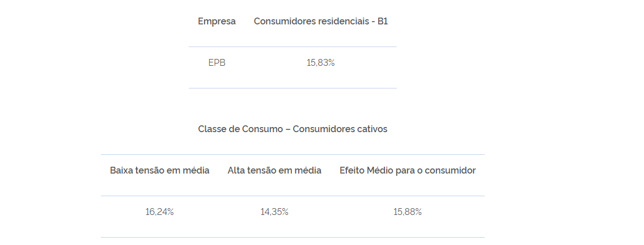
Task: Select the 15,83% value cell
Action: [x=320, y=63]
